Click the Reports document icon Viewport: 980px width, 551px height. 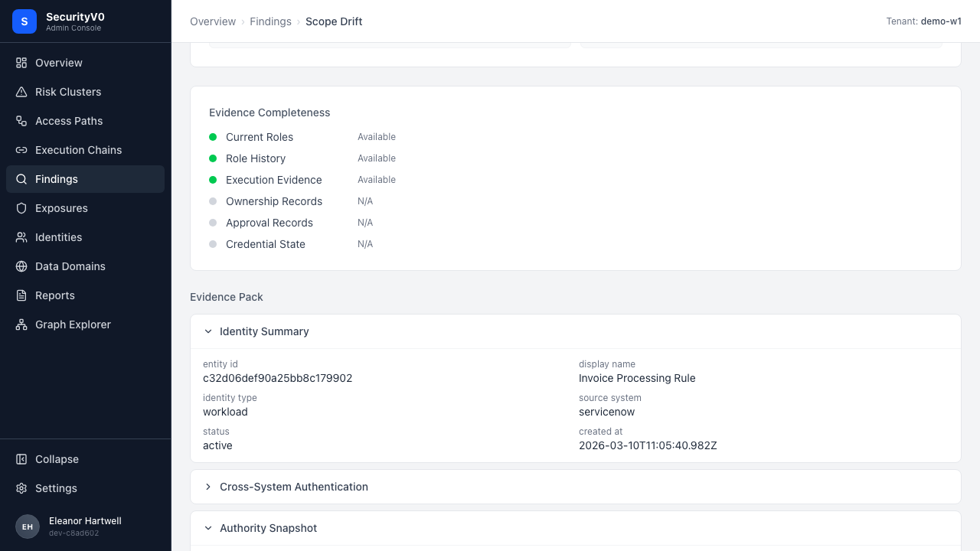(21, 295)
